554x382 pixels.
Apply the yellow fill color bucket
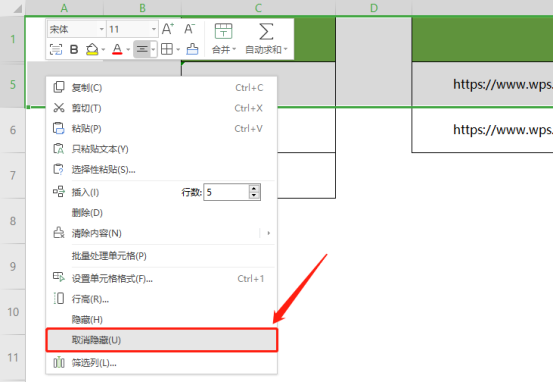[92, 49]
